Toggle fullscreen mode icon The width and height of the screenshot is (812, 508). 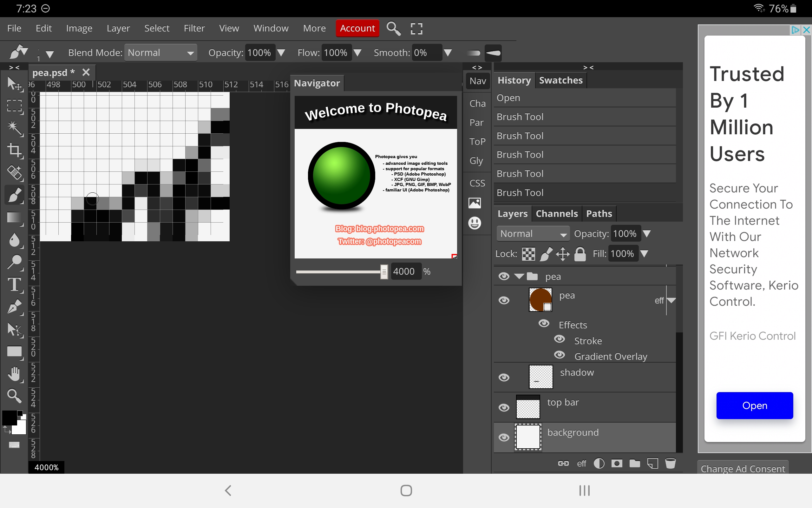pyautogui.click(x=416, y=29)
